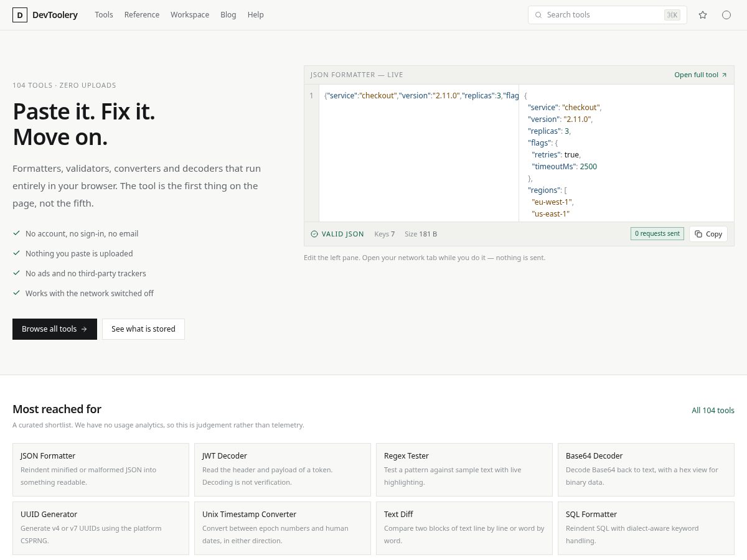
Task: Click "Nothing you paste is uploaded" text
Action: 79,254
